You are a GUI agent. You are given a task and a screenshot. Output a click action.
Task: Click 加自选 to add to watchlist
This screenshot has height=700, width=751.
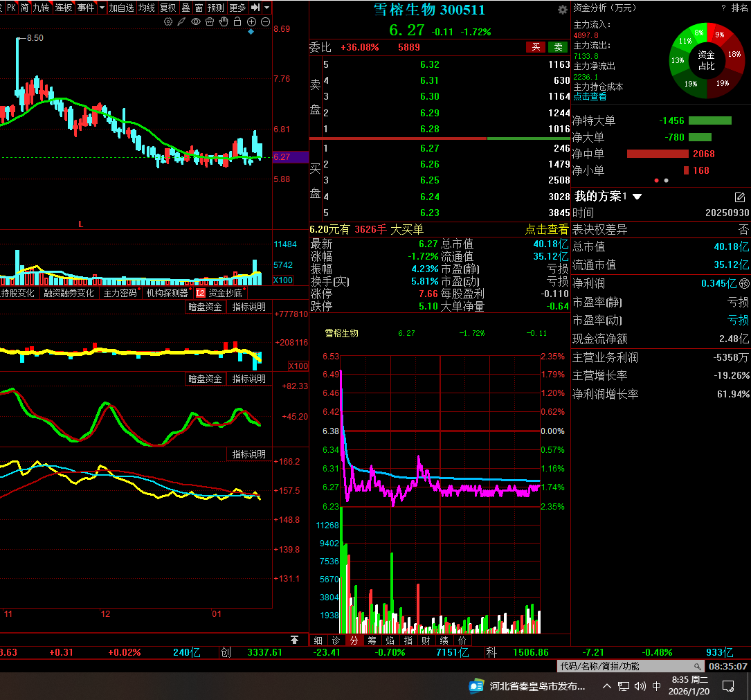coord(121,7)
